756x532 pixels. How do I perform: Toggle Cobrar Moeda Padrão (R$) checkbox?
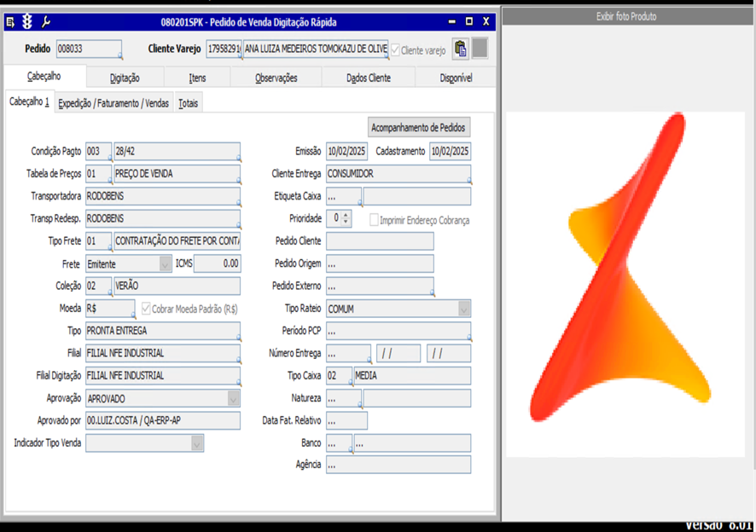click(146, 309)
